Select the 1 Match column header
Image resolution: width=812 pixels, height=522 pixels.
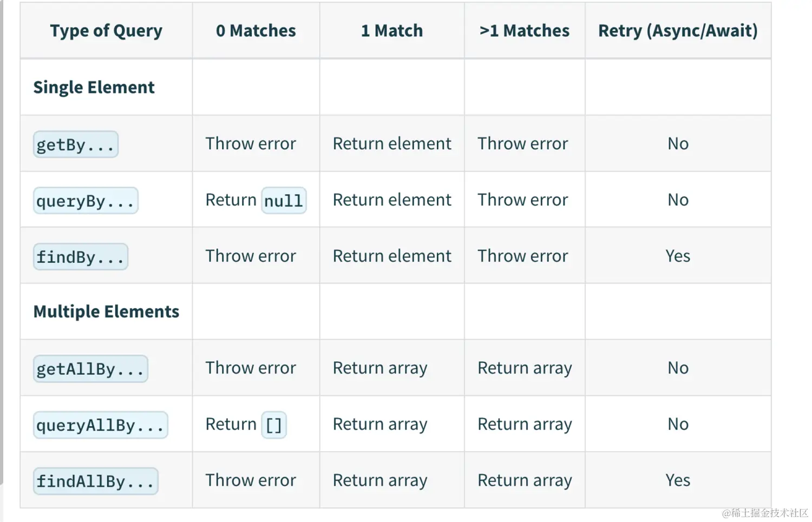coord(392,31)
